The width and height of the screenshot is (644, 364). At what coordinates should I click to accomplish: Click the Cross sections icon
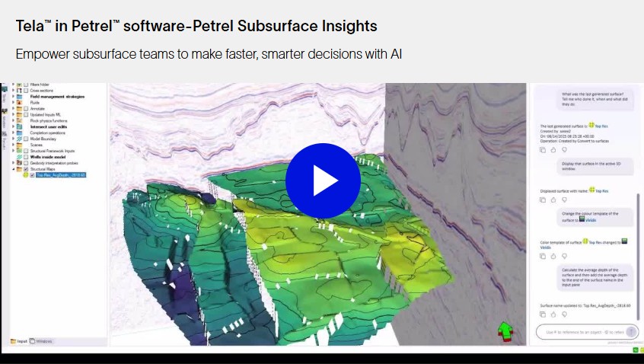19,91
